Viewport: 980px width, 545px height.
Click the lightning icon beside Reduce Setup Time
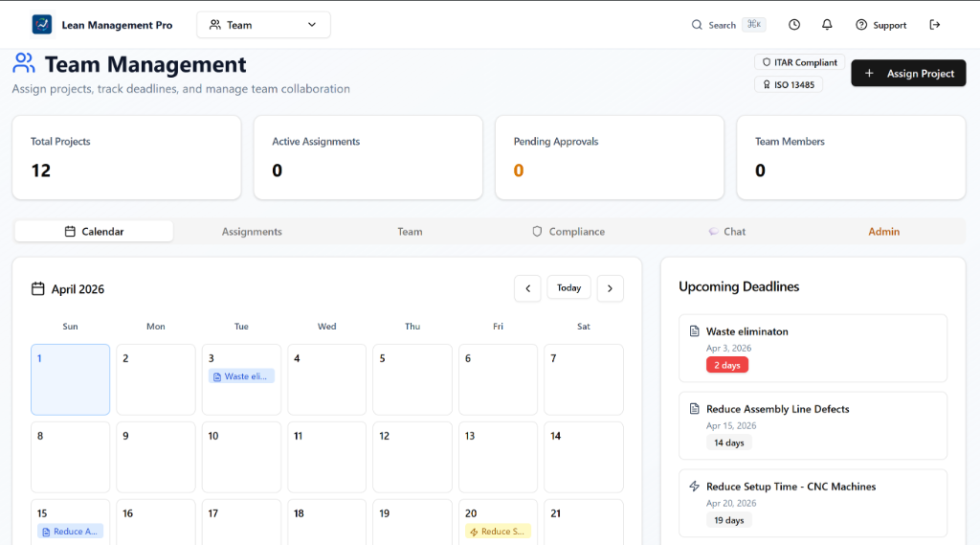[x=694, y=487]
